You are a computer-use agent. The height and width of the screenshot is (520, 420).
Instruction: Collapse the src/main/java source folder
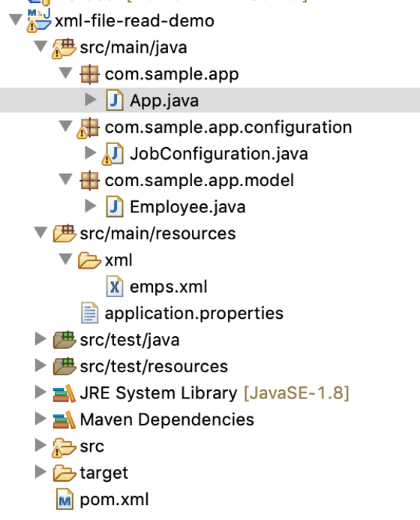point(40,47)
